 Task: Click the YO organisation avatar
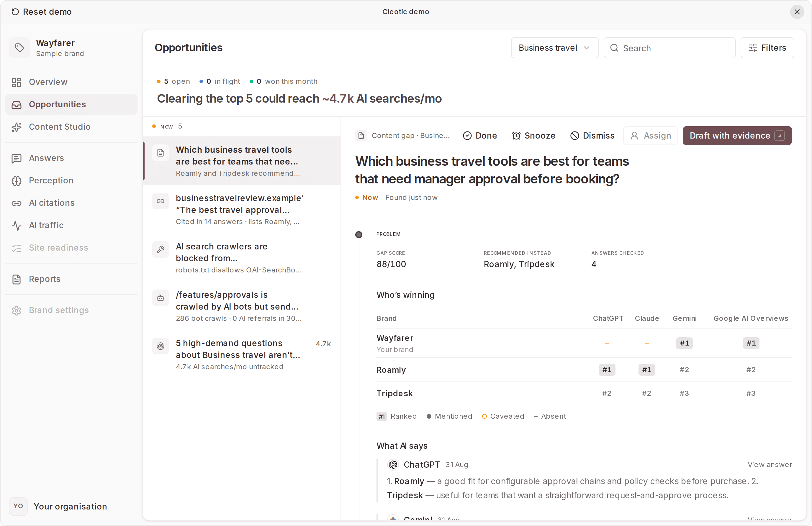tap(18, 506)
